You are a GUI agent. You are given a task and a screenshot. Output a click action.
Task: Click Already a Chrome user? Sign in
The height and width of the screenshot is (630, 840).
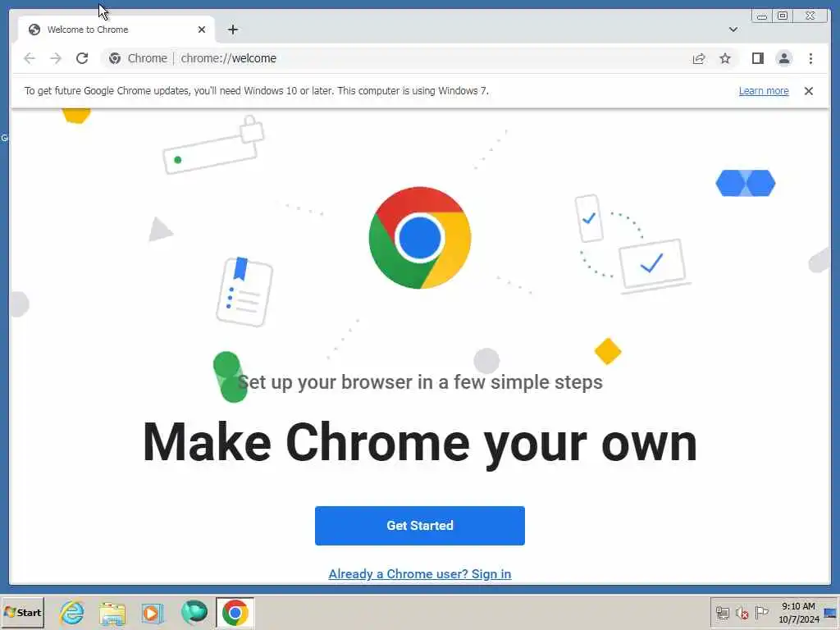coord(419,574)
